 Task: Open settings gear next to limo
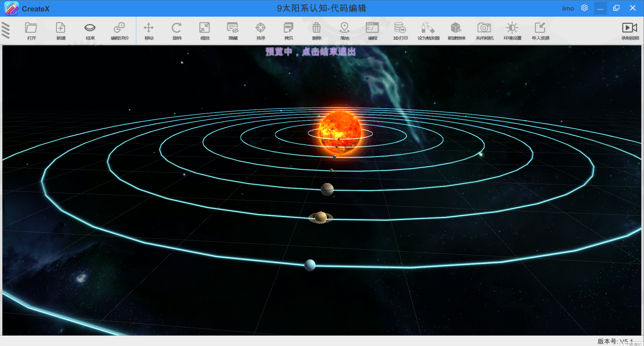[584, 8]
